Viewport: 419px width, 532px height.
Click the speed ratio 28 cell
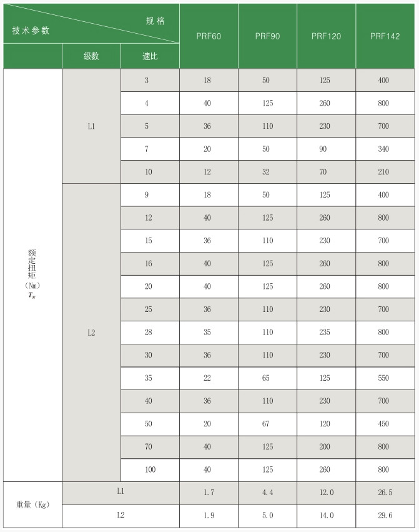coord(147,333)
